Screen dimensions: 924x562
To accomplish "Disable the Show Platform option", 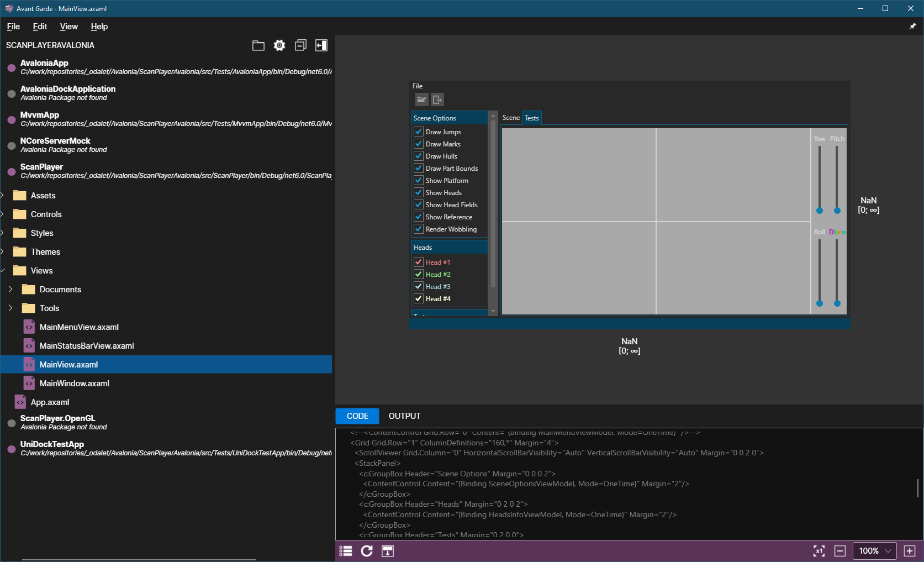I will coord(418,180).
